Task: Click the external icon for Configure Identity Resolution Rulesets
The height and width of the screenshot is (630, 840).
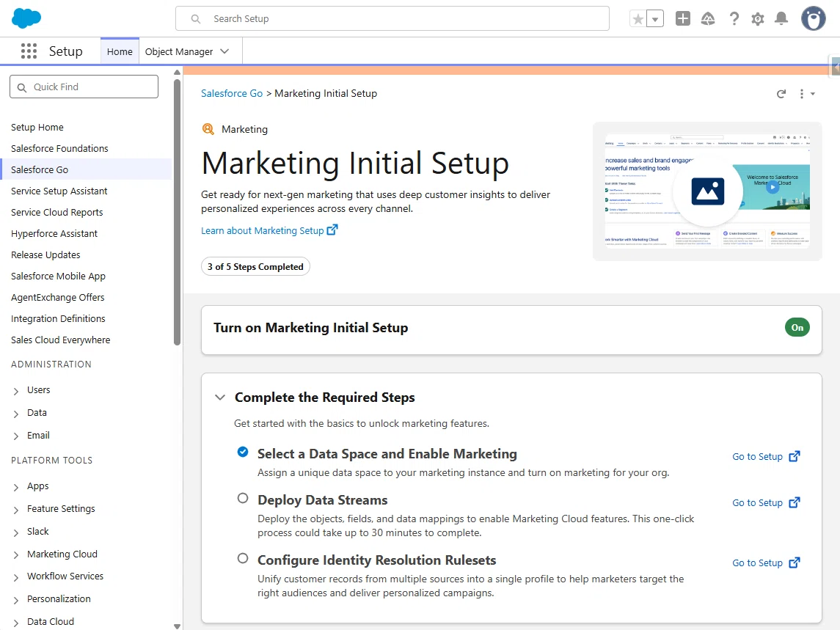Action: [795, 563]
